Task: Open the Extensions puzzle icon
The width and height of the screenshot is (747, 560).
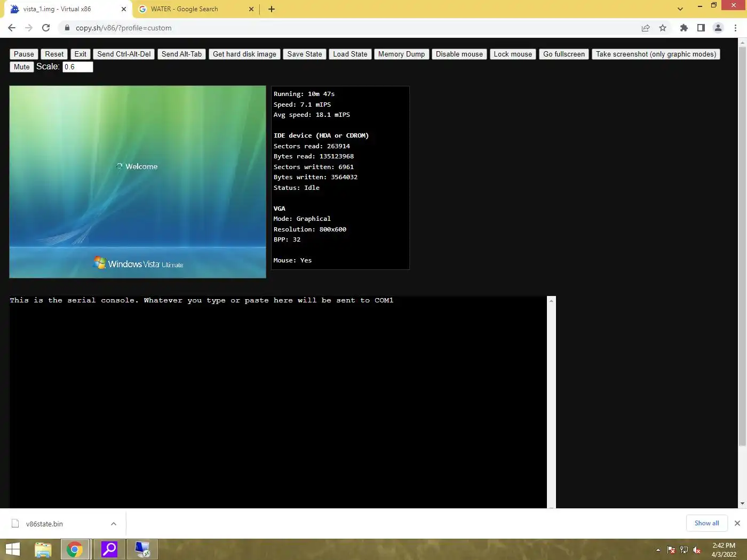Action: 684,28
